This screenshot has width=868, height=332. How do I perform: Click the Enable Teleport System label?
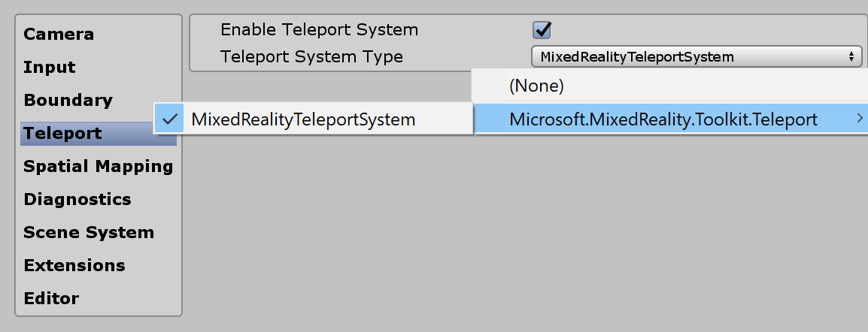tap(319, 30)
